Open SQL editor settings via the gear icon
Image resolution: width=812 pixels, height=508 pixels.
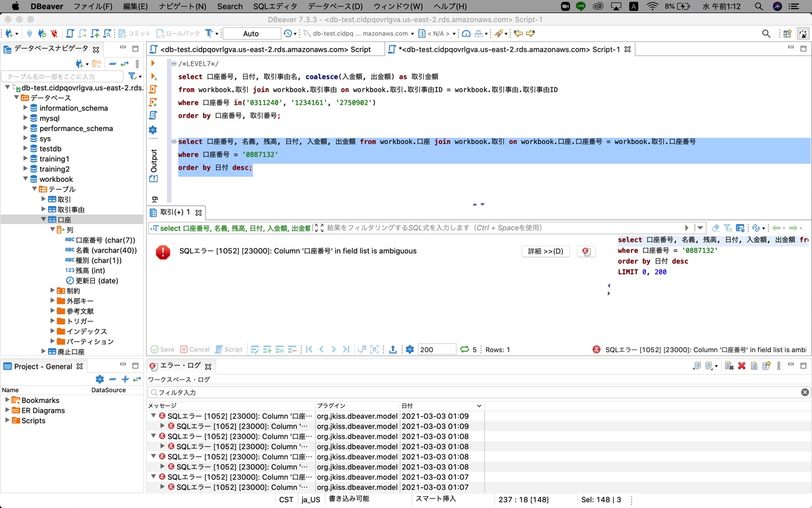click(x=153, y=129)
